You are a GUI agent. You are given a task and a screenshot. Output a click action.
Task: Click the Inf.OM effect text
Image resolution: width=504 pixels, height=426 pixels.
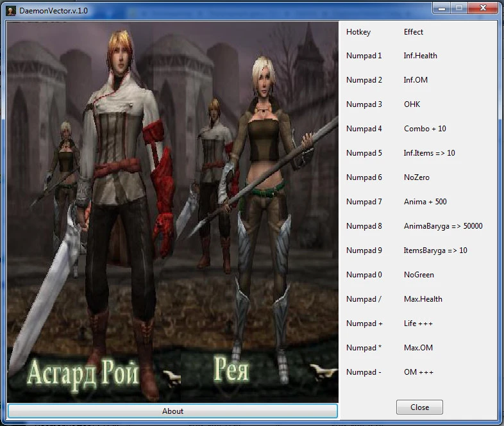(x=416, y=80)
